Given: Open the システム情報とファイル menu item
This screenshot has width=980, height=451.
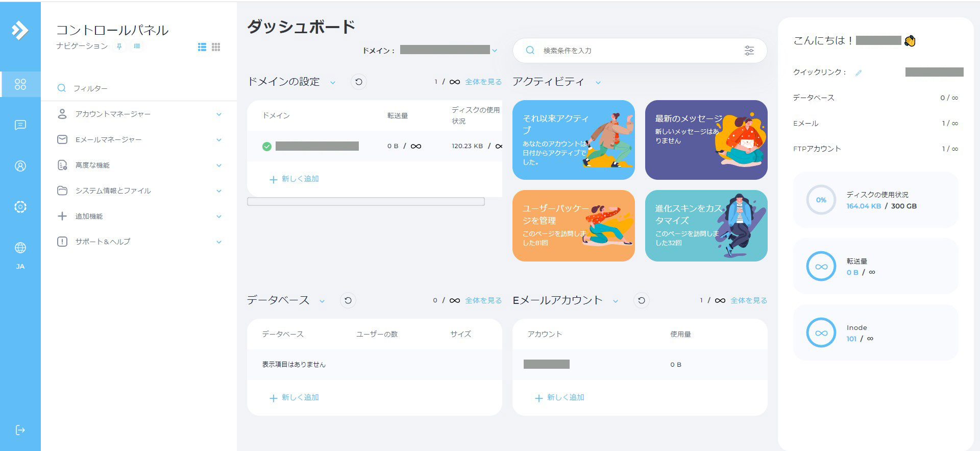Looking at the screenshot, I should [113, 191].
